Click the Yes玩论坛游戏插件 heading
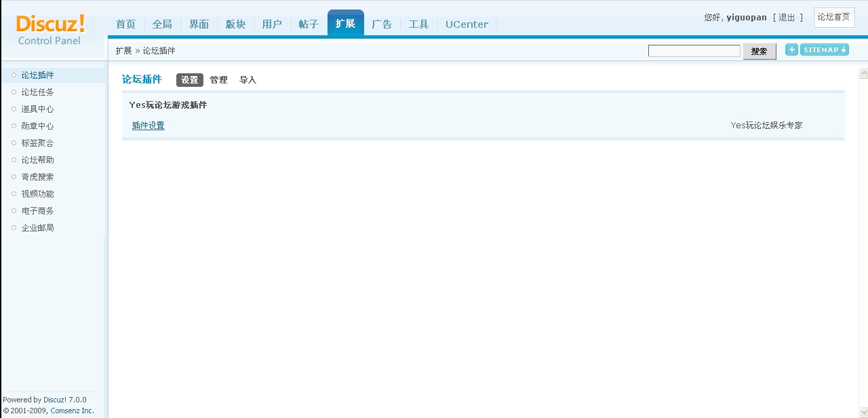The width and height of the screenshot is (868, 418). point(168,105)
